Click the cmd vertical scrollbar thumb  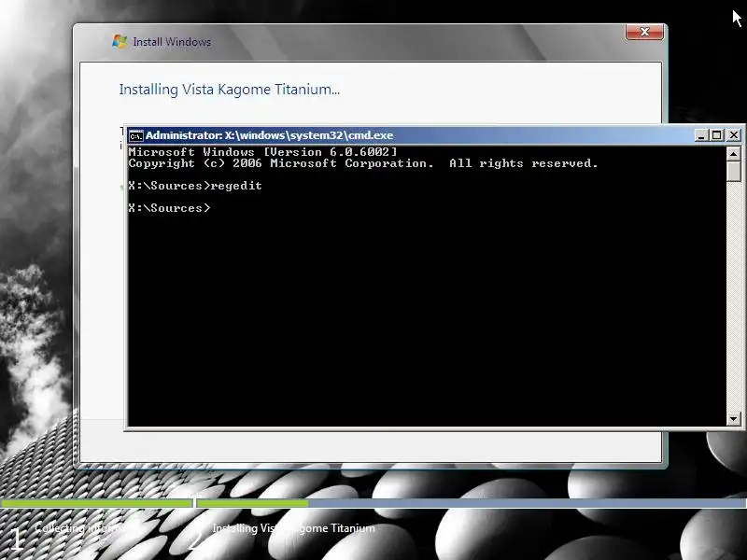click(733, 172)
